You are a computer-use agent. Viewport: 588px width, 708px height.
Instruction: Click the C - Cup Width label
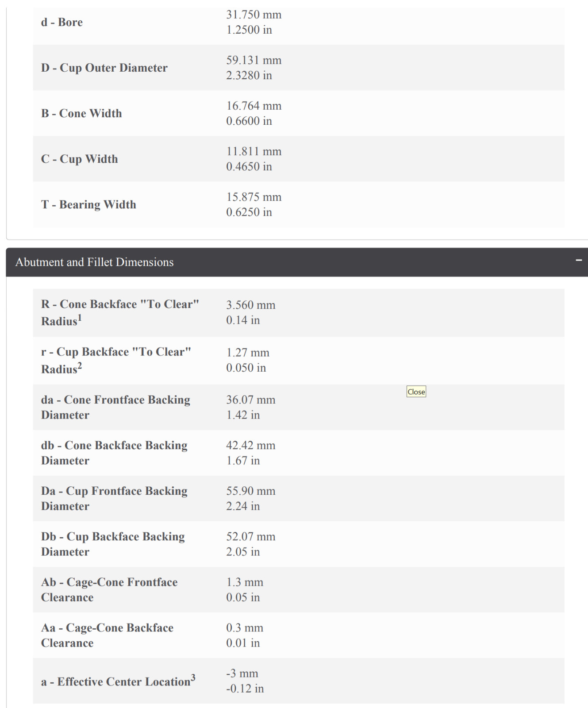point(80,159)
